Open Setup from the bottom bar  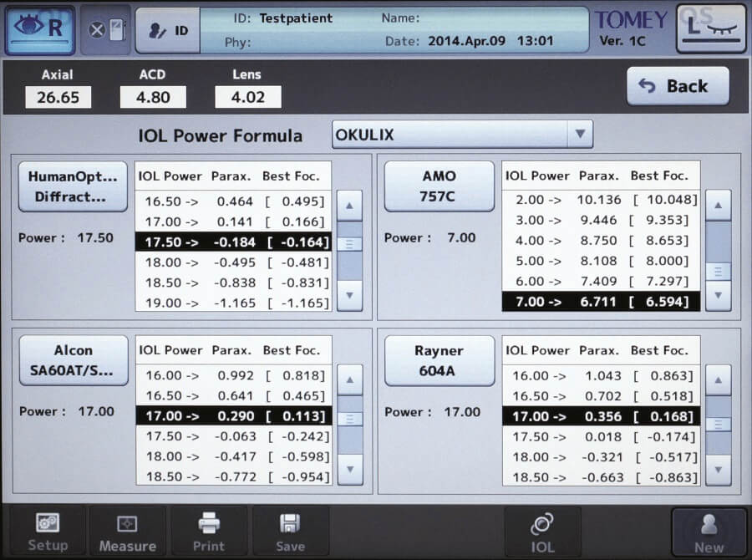(48, 532)
